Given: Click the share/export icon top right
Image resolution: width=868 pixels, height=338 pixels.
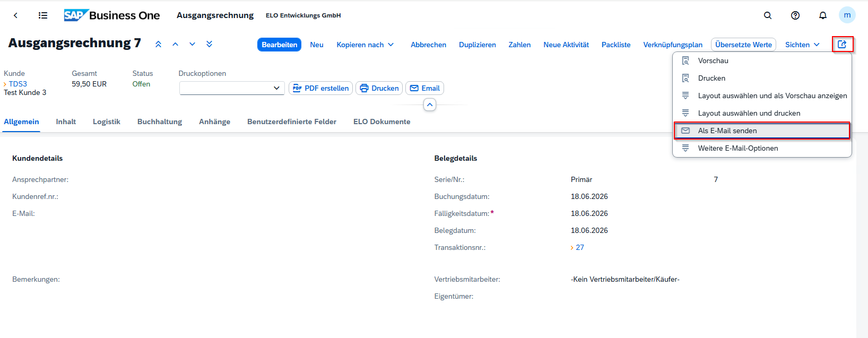Looking at the screenshot, I should [x=842, y=45].
